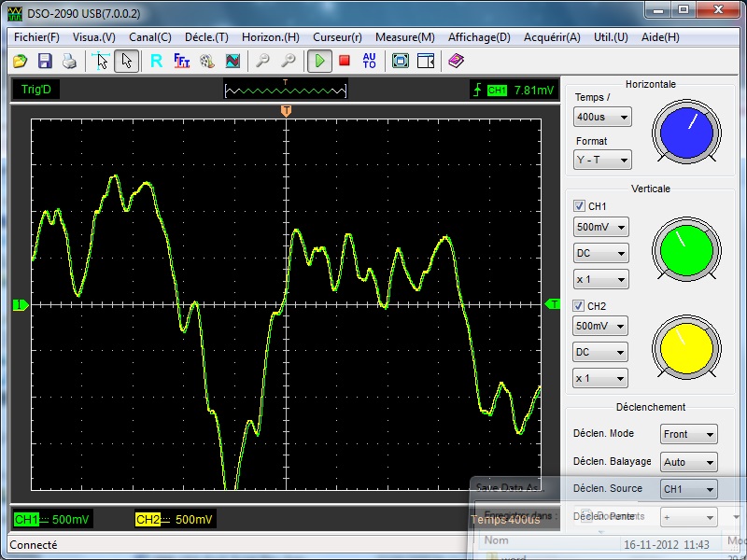Click the orange T trigger position marker

(287, 111)
